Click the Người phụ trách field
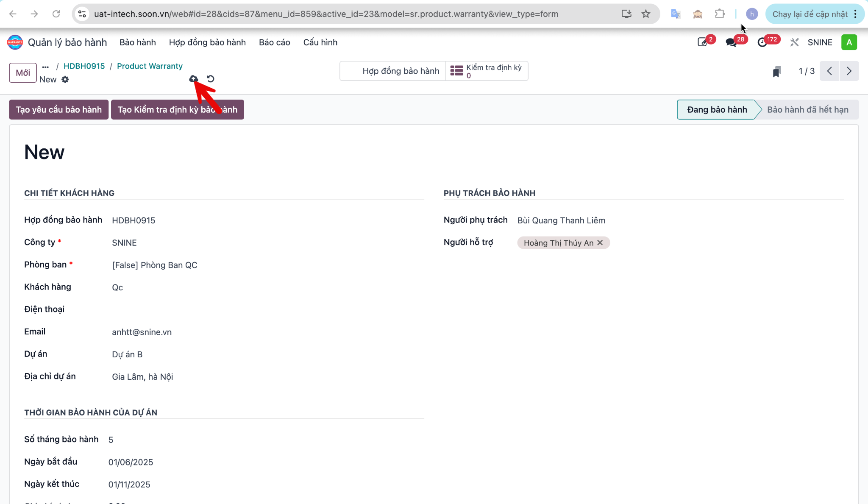This screenshot has width=868, height=504. point(561,220)
